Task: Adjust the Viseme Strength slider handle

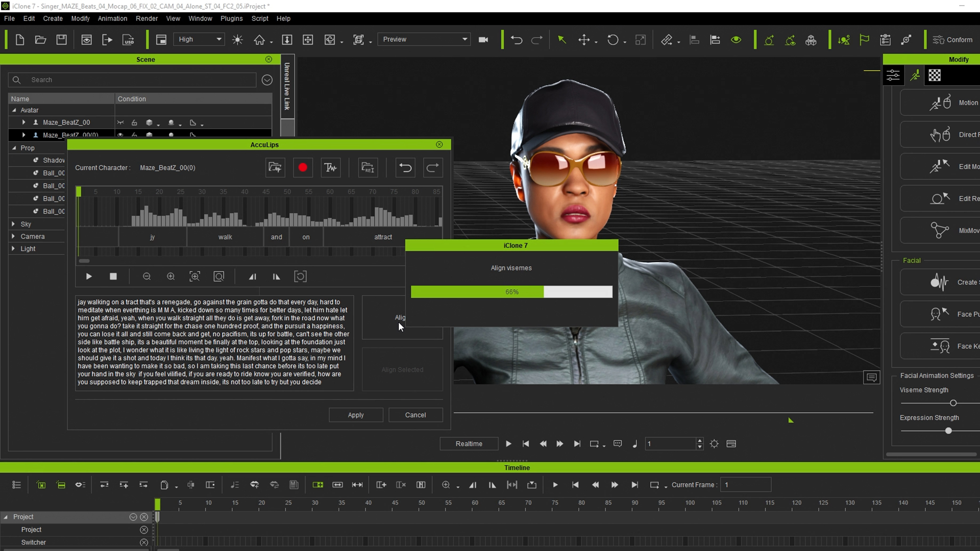Action: 953,403
